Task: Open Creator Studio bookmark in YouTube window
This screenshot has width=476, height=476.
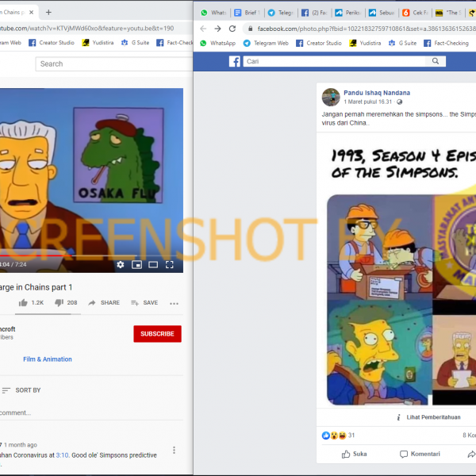Action: pos(52,43)
